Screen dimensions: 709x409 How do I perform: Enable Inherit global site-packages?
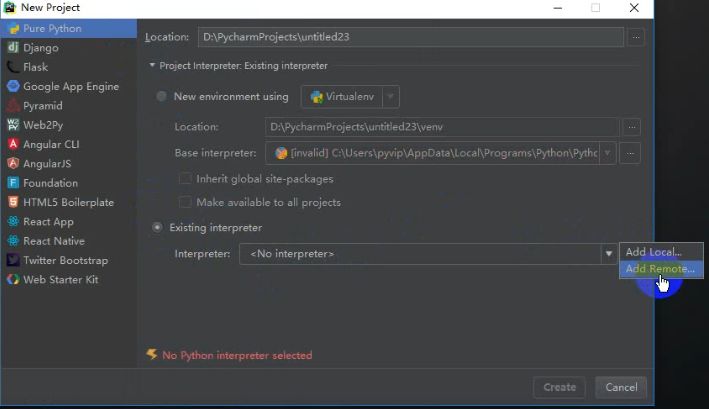(185, 179)
